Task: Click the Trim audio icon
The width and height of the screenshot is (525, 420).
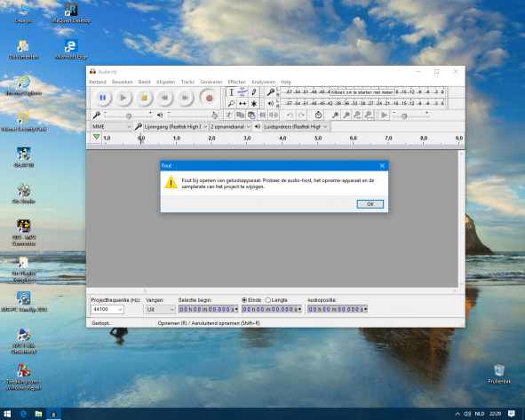Action: click(x=263, y=115)
